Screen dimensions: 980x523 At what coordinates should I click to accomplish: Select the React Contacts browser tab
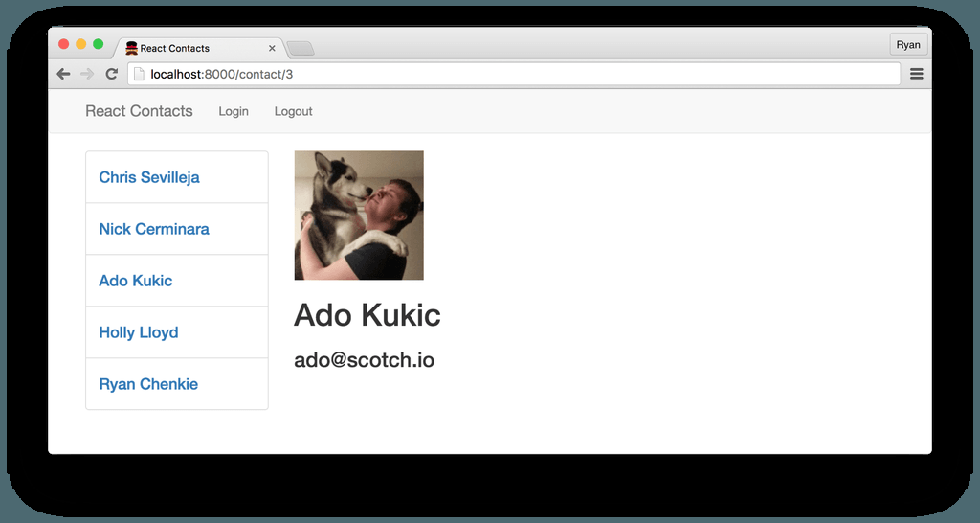199,48
